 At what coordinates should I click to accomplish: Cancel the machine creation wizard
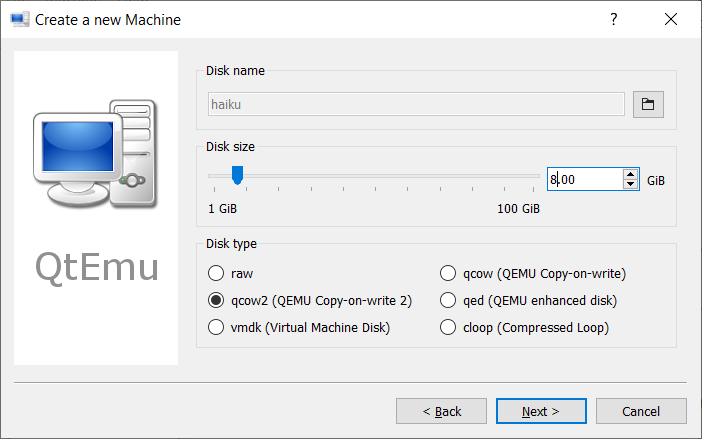tap(640, 411)
